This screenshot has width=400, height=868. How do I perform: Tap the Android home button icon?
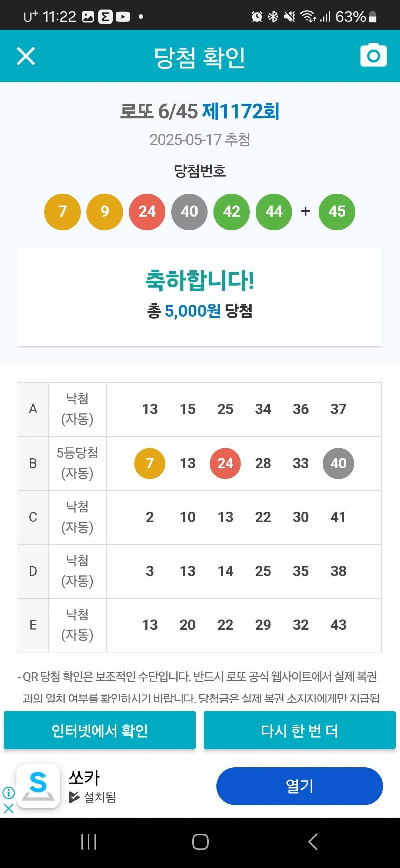200,842
